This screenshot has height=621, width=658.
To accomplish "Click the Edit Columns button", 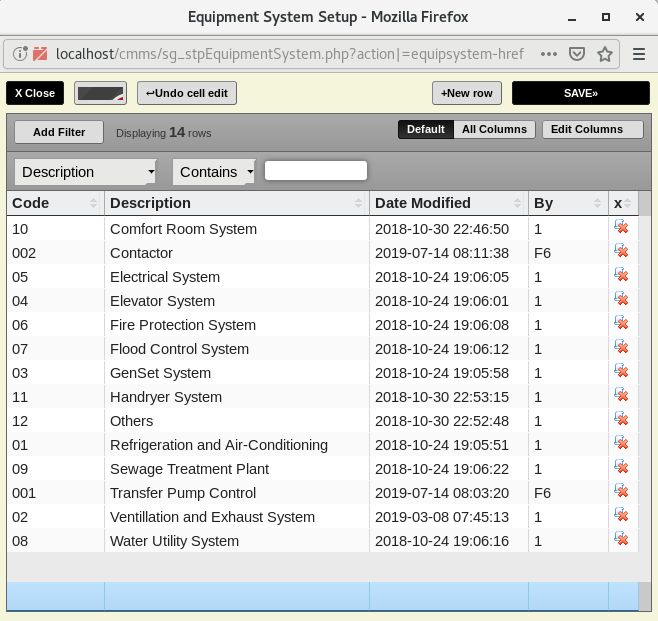I will [x=593, y=129].
